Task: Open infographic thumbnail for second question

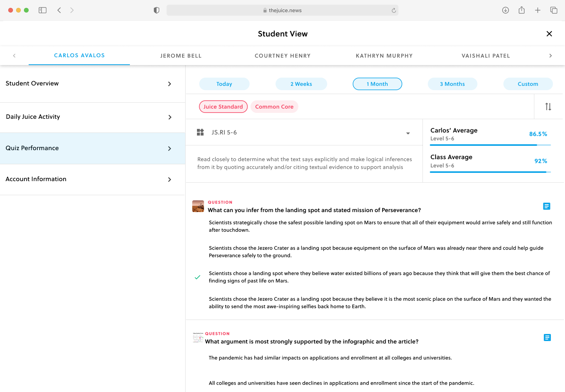Action: tap(198, 338)
